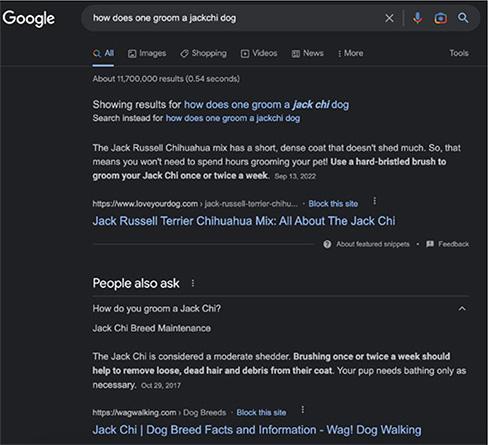Select the All tab
Screen dimensions: 488x445
(x=103, y=53)
